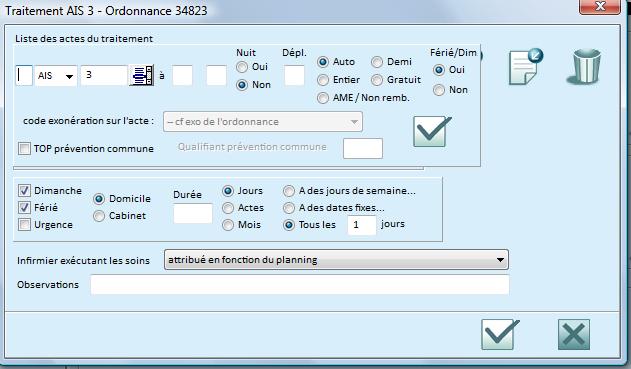Open the code exonération dropdown
The width and height of the screenshot is (631, 369).
(263, 122)
